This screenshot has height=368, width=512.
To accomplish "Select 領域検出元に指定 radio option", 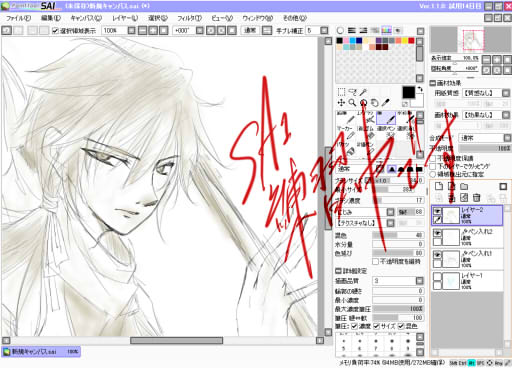I will tap(433, 174).
